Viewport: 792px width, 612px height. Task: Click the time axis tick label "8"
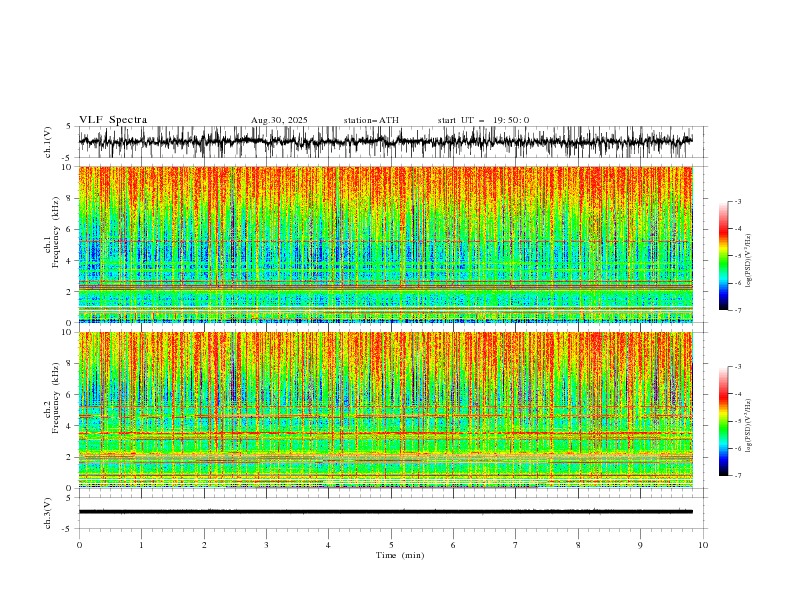[578, 545]
